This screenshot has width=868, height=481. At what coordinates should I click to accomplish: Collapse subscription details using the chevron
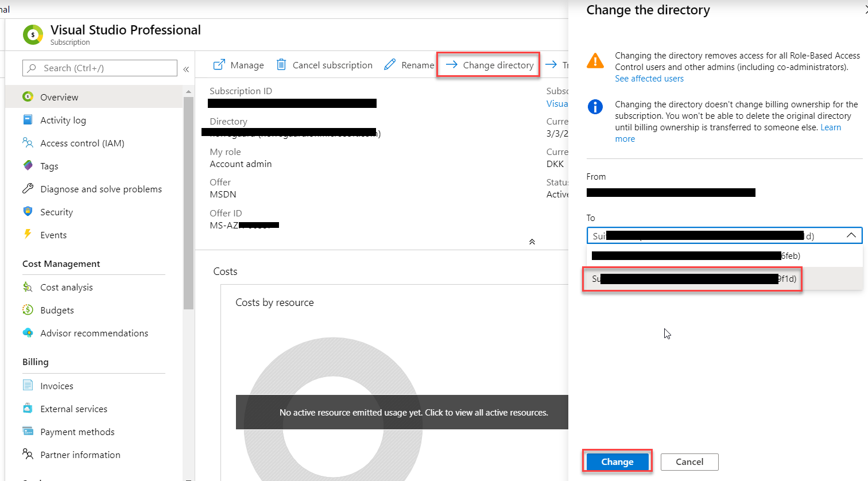pyautogui.click(x=532, y=242)
